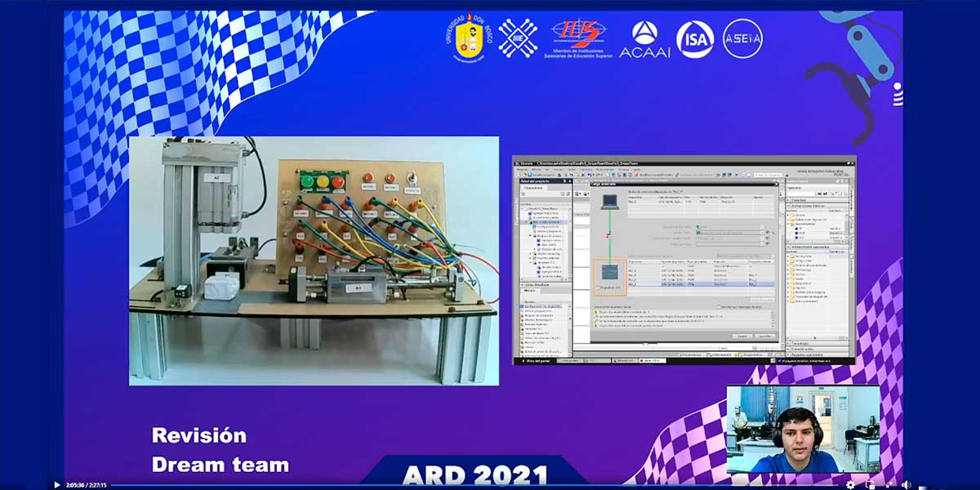Click the laptop PG/PC icon in dialog
Image resolution: width=980 pixels, height=490 pixels.
pos(610,201)
